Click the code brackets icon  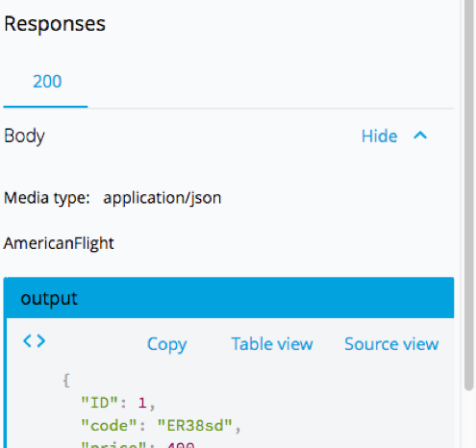click(x=35, y=341)
